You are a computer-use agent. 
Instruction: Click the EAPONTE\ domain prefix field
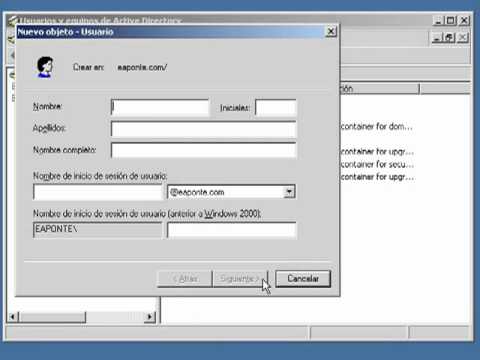pos(97,230)
